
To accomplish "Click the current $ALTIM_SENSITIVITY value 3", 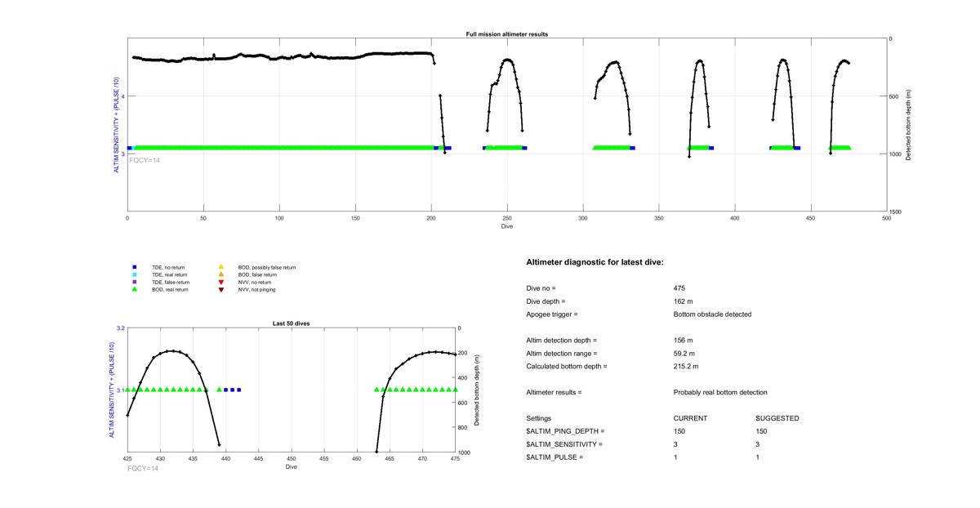I will [x=676, y=444].
